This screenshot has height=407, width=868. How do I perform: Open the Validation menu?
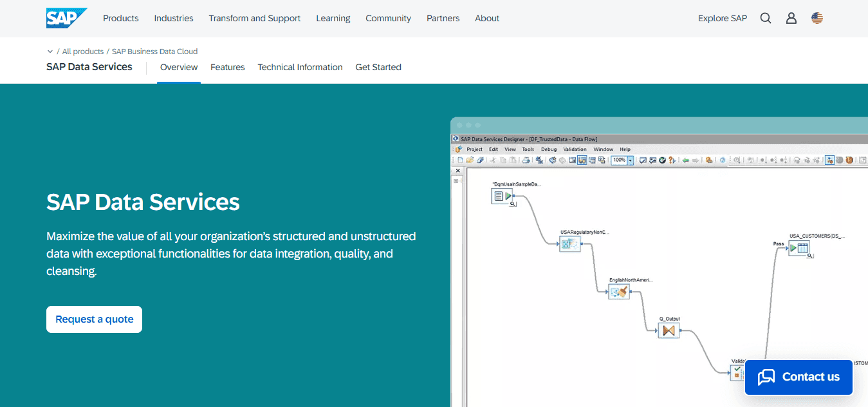point(575,149)
